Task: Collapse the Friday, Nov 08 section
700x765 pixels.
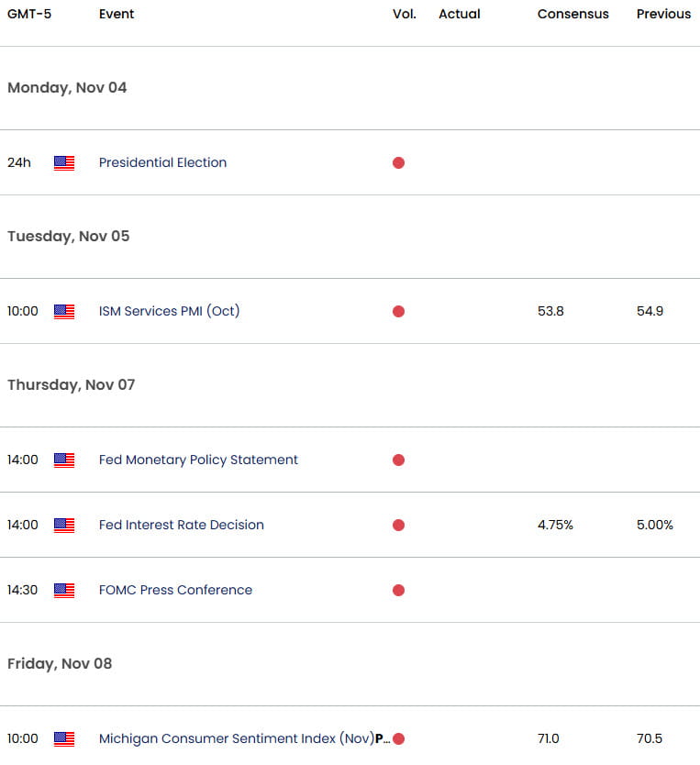Action: [x=59, y=663]
